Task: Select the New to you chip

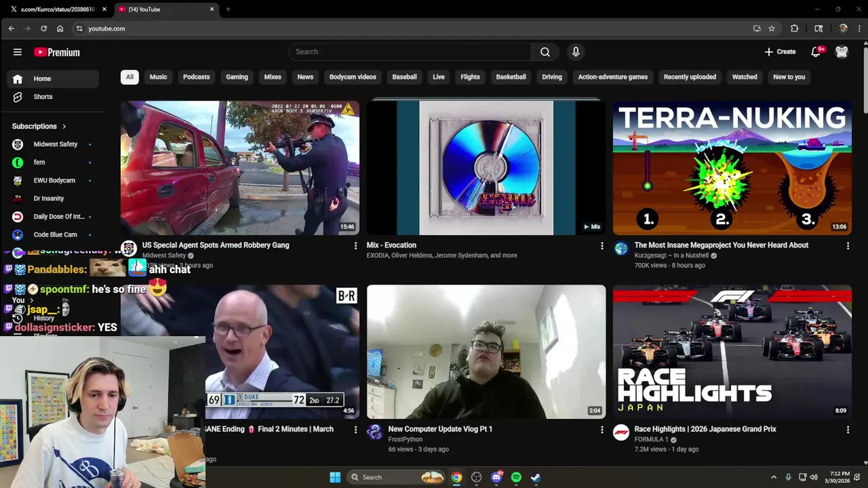Action: coord(789,77)
